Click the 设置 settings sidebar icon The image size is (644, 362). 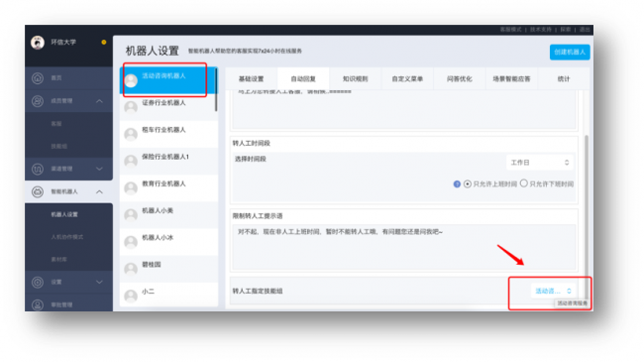(x=38, y=283)
